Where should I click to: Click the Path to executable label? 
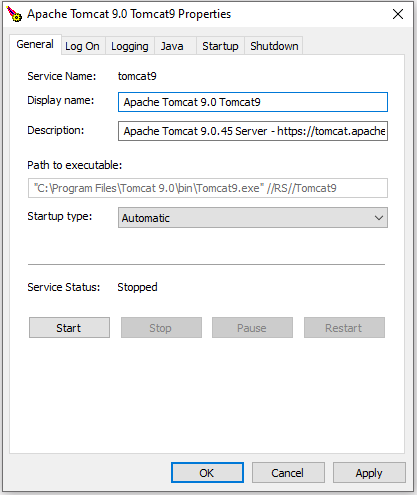(75, 165)
